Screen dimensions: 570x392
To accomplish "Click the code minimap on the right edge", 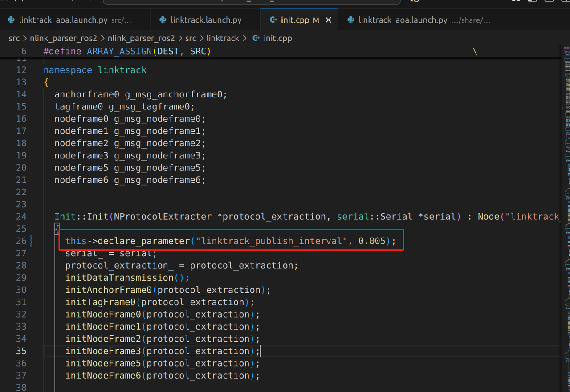I will coord(566,218).
